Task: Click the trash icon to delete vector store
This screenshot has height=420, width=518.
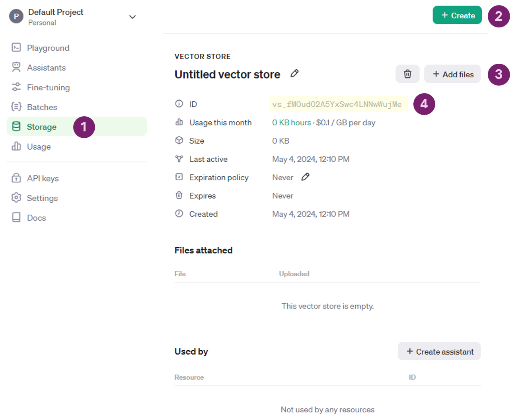Action: point(407,74)
